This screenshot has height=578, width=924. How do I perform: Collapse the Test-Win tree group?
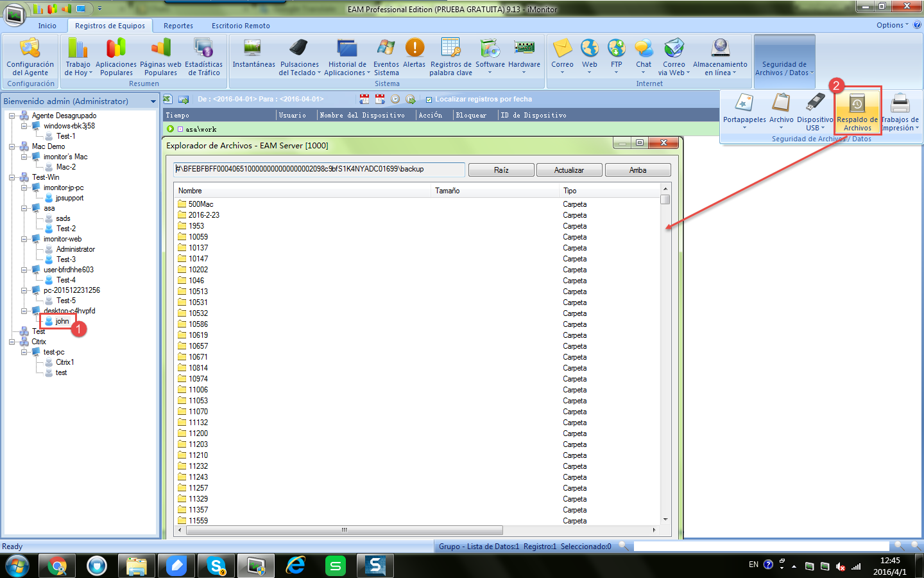point(12,177)
